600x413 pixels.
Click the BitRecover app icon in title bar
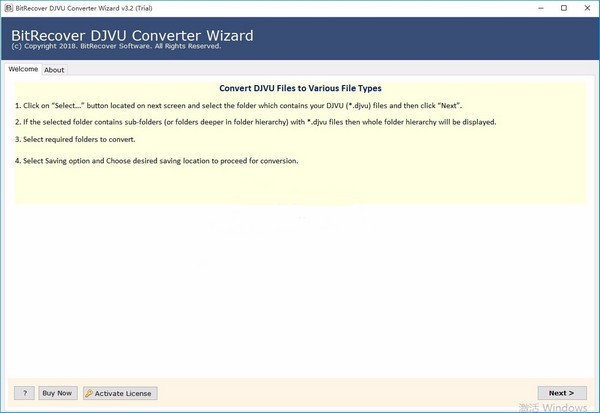(9, 7)
